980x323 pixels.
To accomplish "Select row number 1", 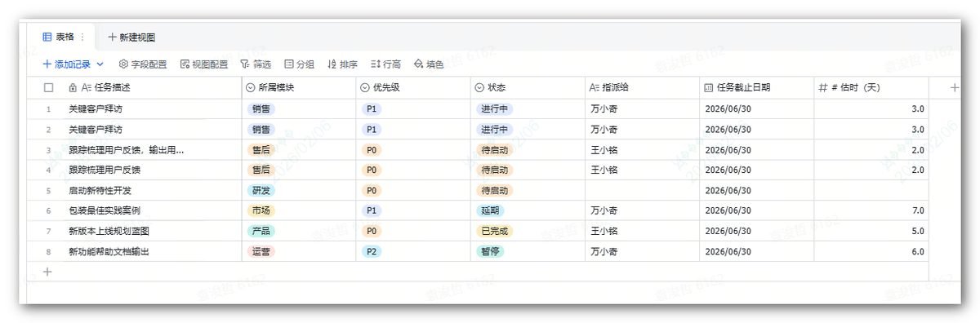I will pyautogui.click(x=48, y=108).
